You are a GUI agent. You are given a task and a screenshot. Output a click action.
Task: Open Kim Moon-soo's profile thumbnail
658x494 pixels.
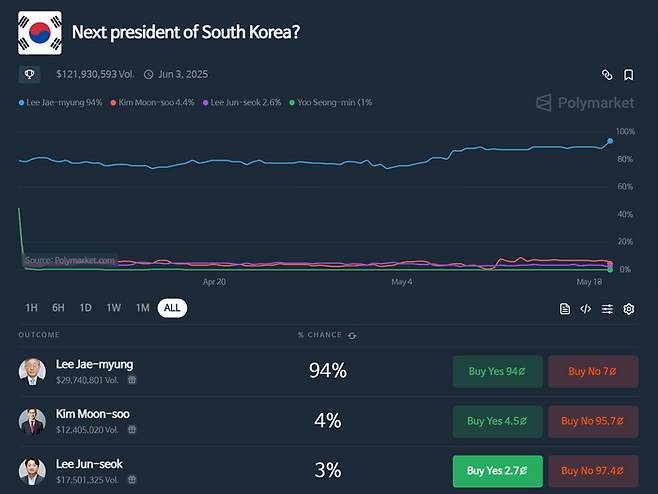point(32,421)
